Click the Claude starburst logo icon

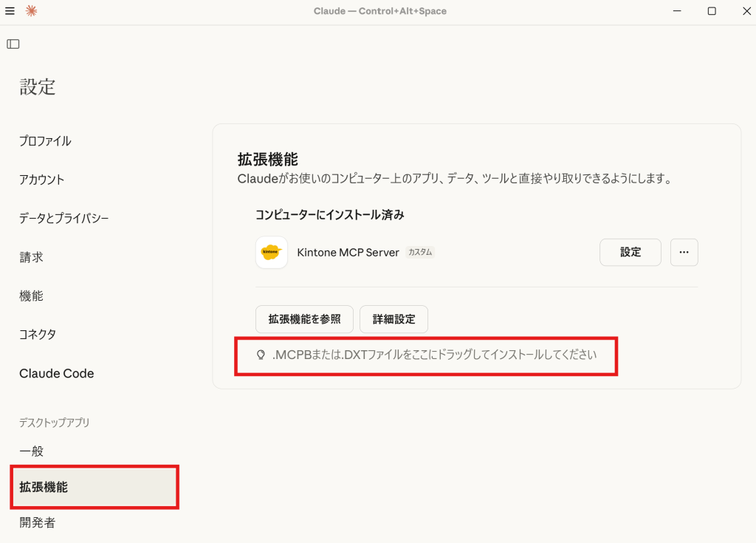coord(31,10)
